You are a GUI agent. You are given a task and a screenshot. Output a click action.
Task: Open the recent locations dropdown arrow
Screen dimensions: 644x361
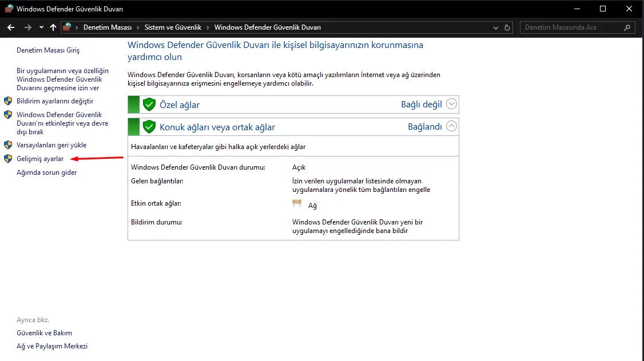tap(41, 27)
